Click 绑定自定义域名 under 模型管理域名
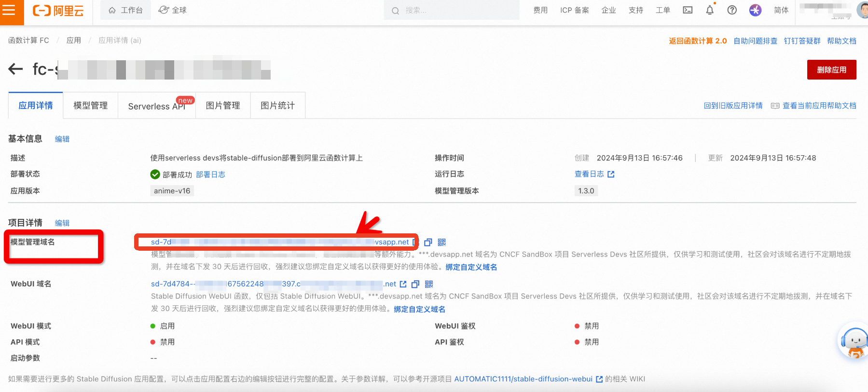This screenshot has height=392, width=868. point(471,267)
